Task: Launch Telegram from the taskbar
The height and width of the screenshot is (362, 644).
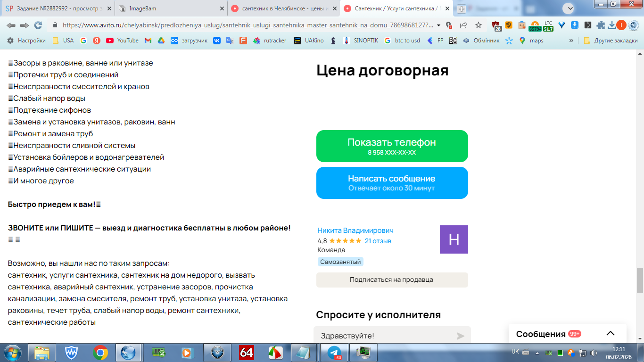Action: [x=335, y=353]
